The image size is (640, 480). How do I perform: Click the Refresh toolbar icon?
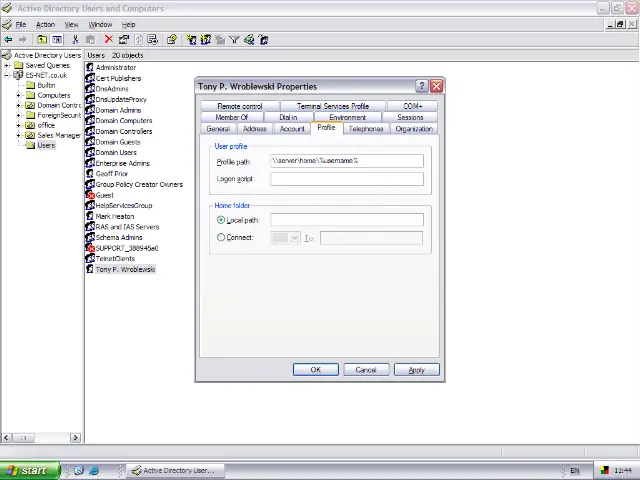(138, 40)
